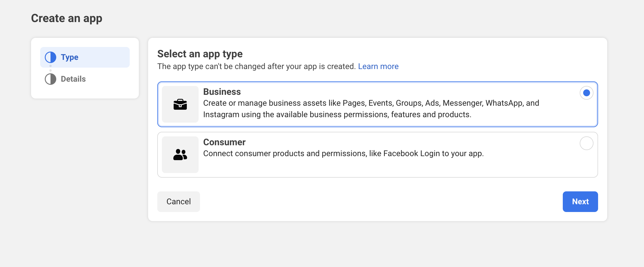Go to the Details step
The image size is (644, 267).
(73, 79)
